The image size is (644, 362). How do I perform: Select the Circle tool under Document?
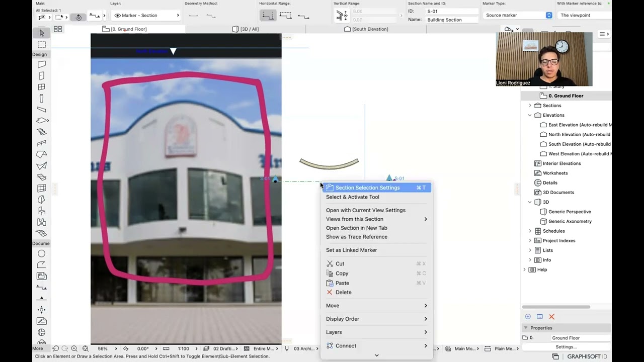click(x=42, y=254)
